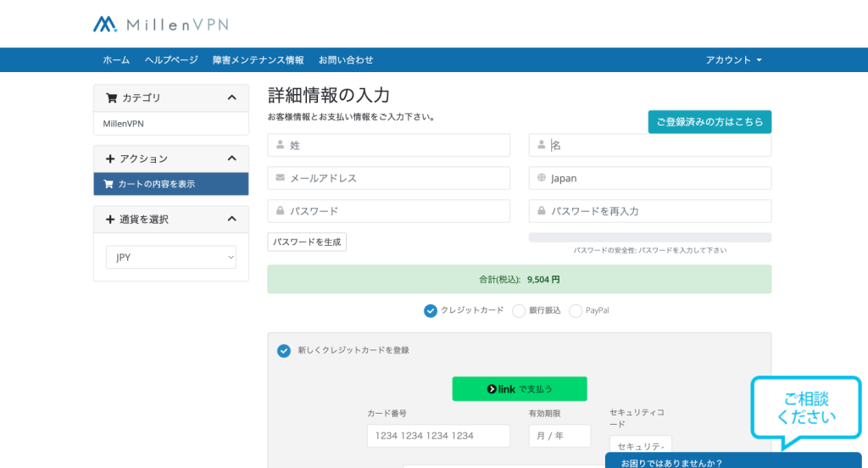
Task: Click the cart icon in カートの内容を表示
Action: 108,184
